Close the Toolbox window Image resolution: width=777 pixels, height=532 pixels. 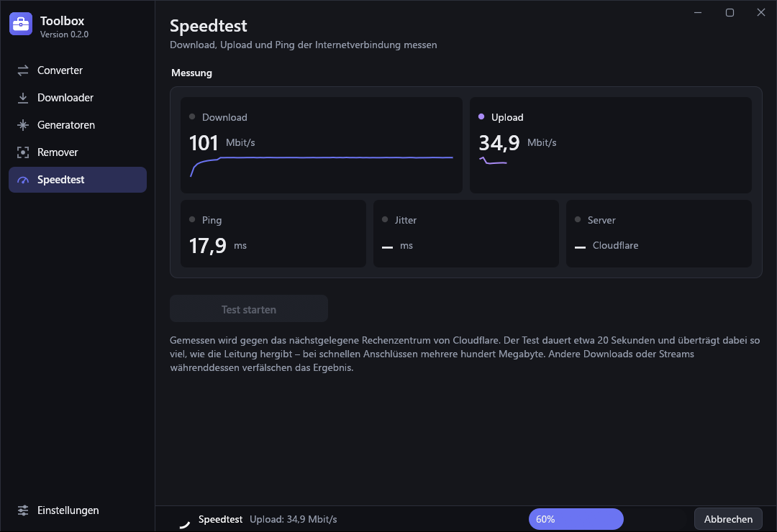pos(761,12)
